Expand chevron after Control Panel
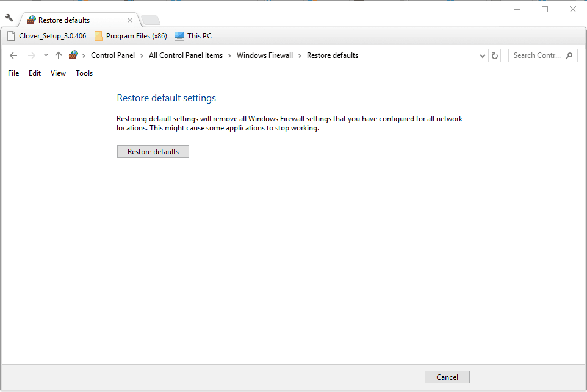This screenshot has height=392, width=587. [x=142, y=55]
